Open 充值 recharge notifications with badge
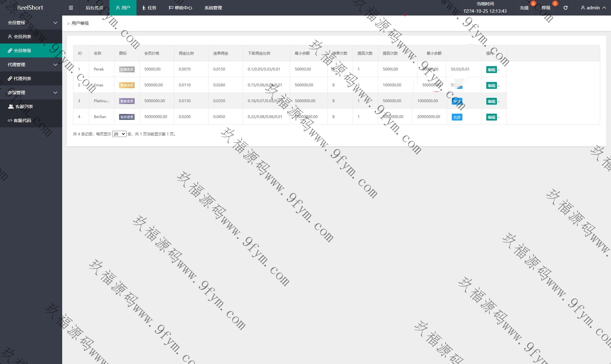611x364 pixels. tap(524, 8)
